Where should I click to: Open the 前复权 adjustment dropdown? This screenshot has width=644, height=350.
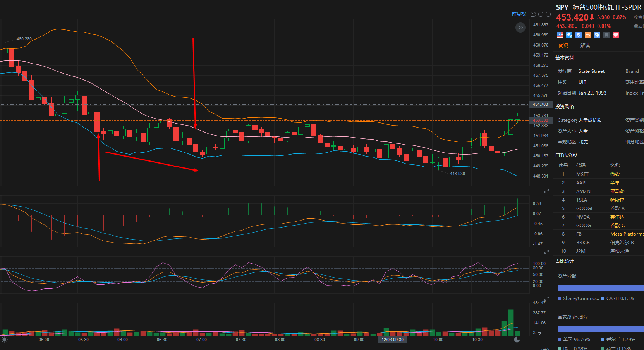click(519, 14)
